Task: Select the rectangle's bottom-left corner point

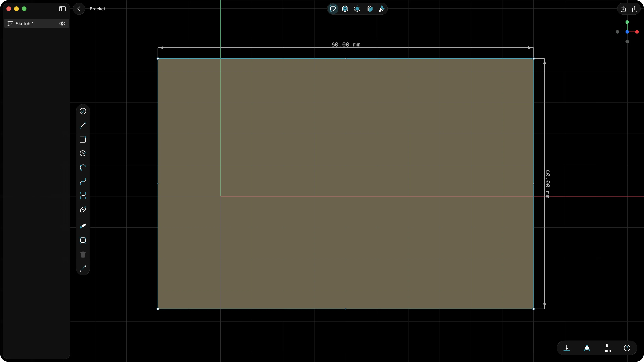Action: (158, 309)
